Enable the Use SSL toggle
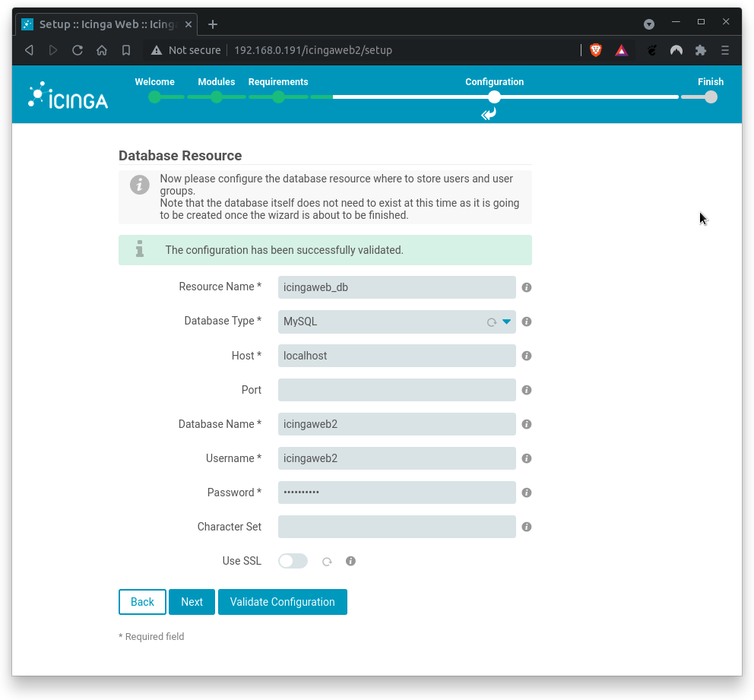The height and width of the screenshot is (700, 754). point(293,561)
